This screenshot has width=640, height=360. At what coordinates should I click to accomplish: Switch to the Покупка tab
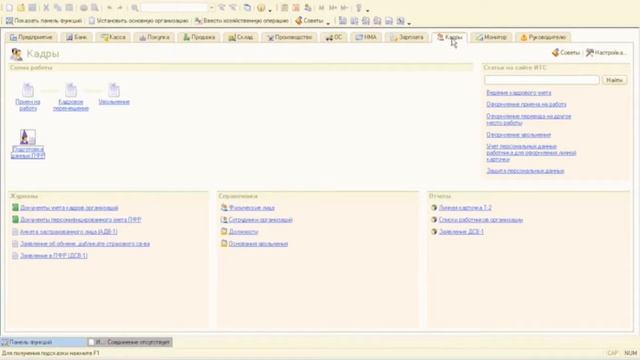pos(154,37)
